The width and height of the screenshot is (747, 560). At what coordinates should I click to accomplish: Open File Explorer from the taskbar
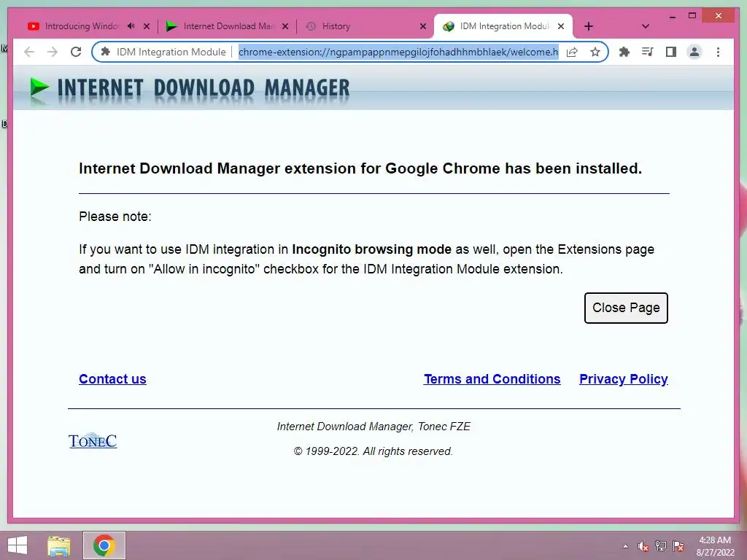[x=59, y=545]
